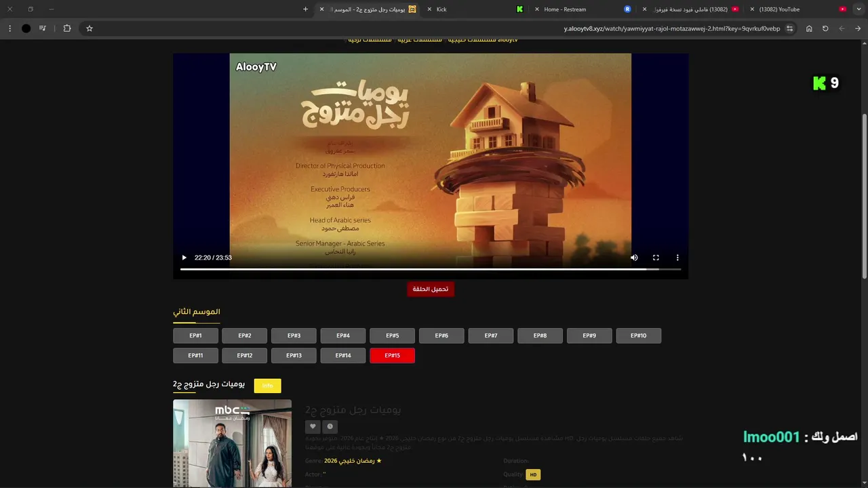This screenshot has height=488, width=868.
Task: Open the رمضان خليجي 2026 genre link
Action: click(x=353, y=461)
